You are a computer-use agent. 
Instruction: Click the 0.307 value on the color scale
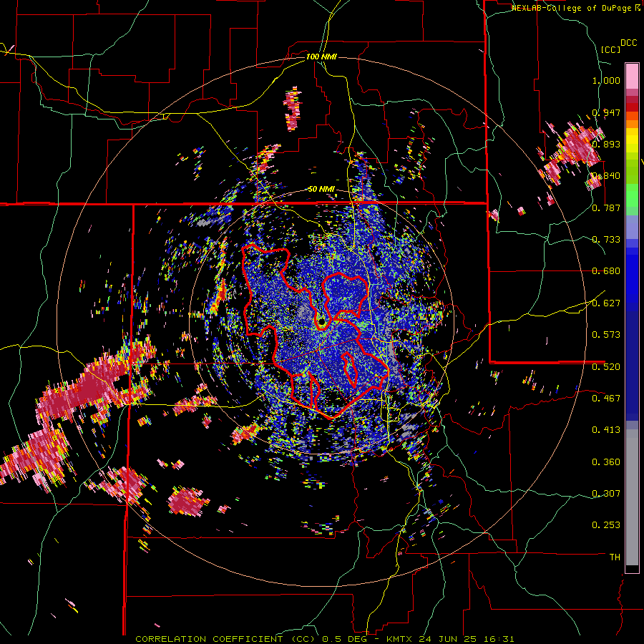606,494
